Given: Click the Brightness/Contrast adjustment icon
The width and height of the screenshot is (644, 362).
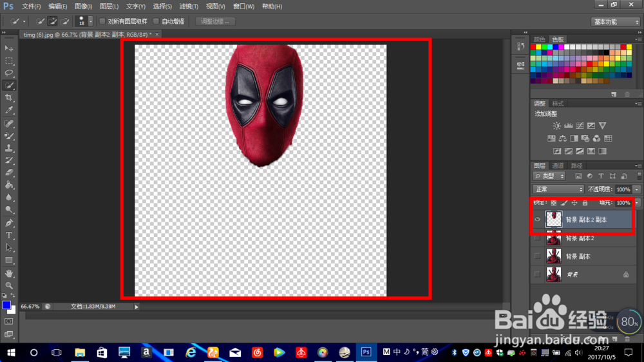Looking at the screenshot, I should coord(556,126).
